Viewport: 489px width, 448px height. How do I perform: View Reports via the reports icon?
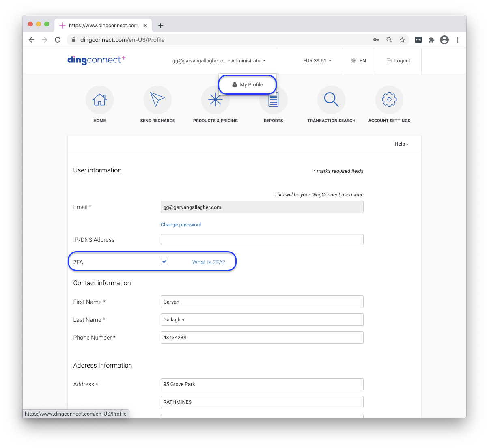coord(273,99)
